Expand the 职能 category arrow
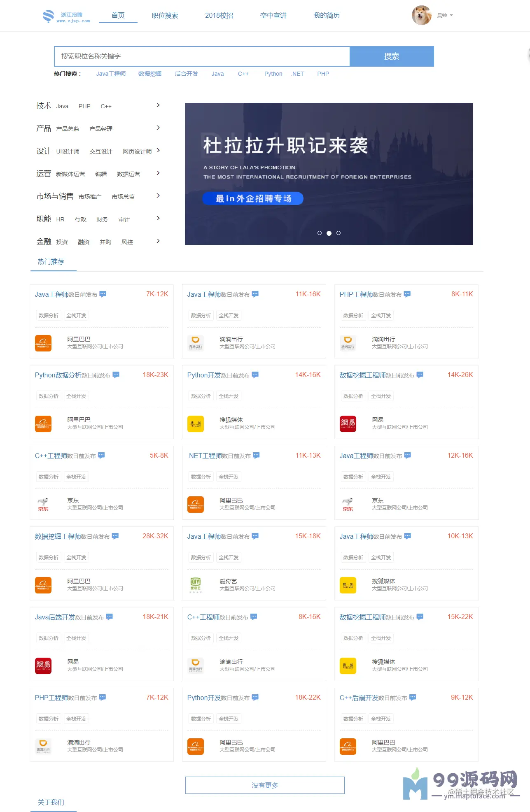This screenshot has width=530, height=812. coord(158,219)
